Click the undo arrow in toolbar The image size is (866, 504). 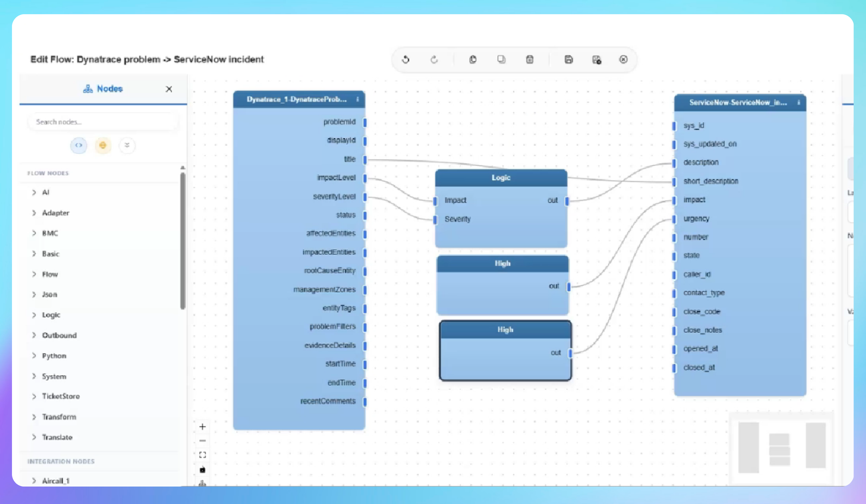pos(406,59)
